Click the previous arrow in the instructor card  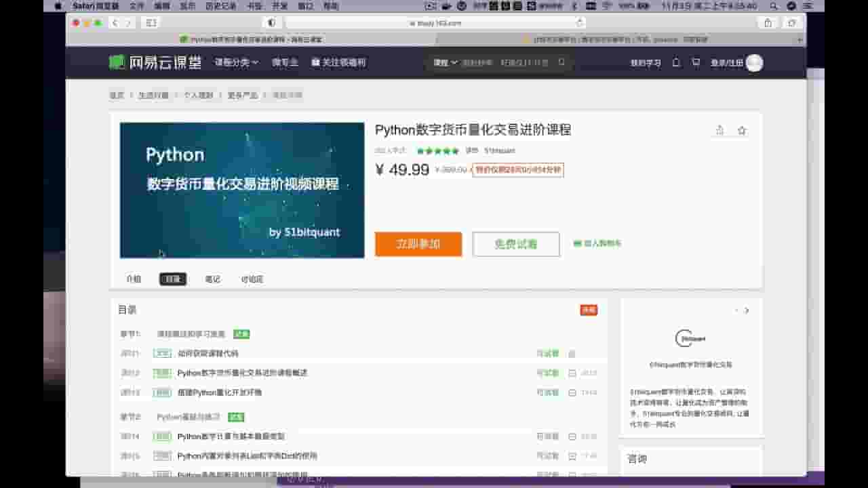736,310
